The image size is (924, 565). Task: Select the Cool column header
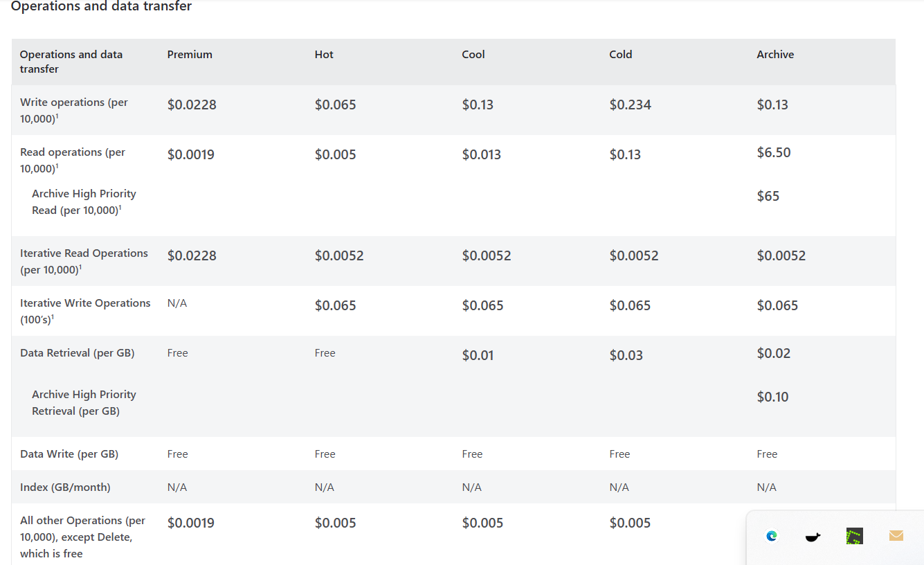coord(473,54)
